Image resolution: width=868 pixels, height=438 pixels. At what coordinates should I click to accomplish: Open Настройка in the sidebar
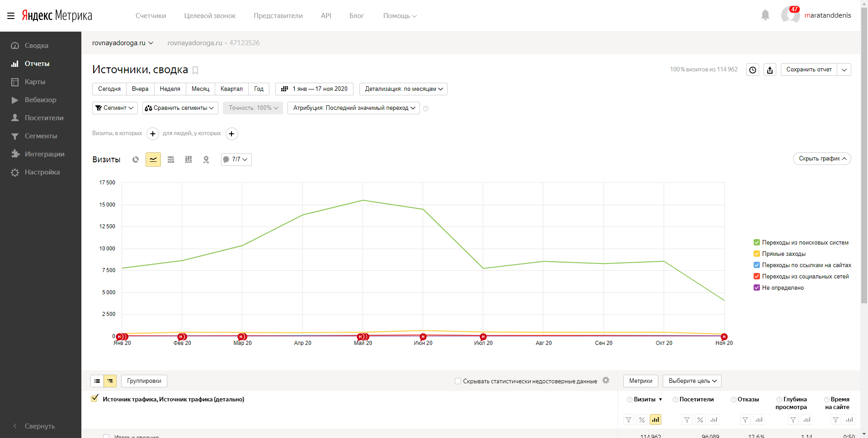42,172
